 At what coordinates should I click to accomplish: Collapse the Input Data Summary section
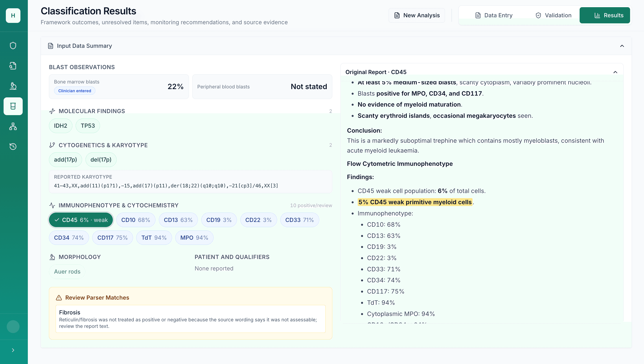(x=622, y=46)
